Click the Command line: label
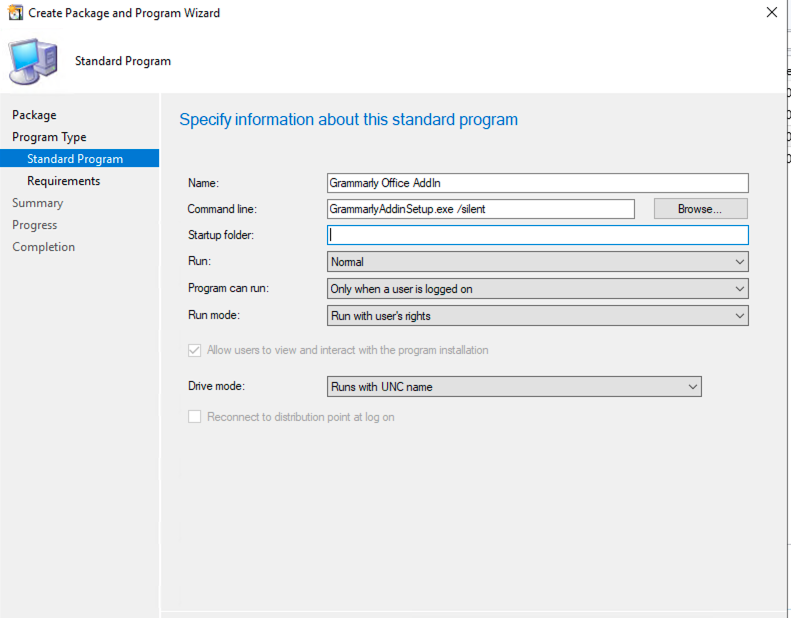 click(x=222, y=209)
